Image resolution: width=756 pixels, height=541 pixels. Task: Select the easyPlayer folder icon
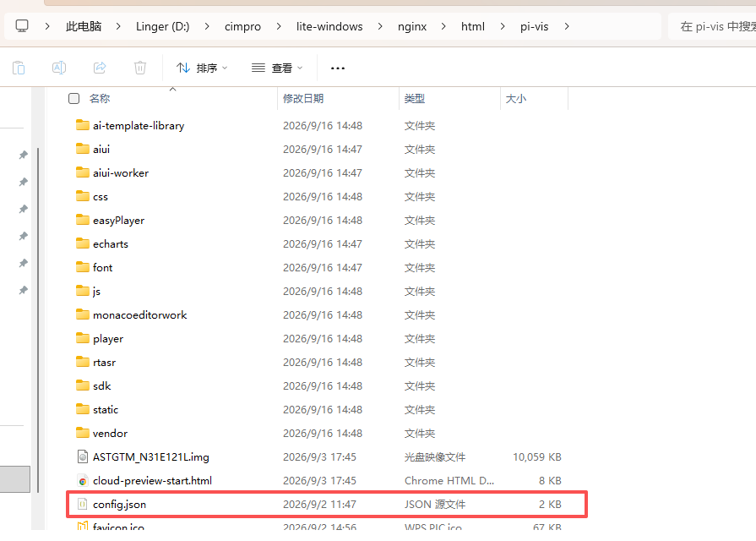pos(83,220)
